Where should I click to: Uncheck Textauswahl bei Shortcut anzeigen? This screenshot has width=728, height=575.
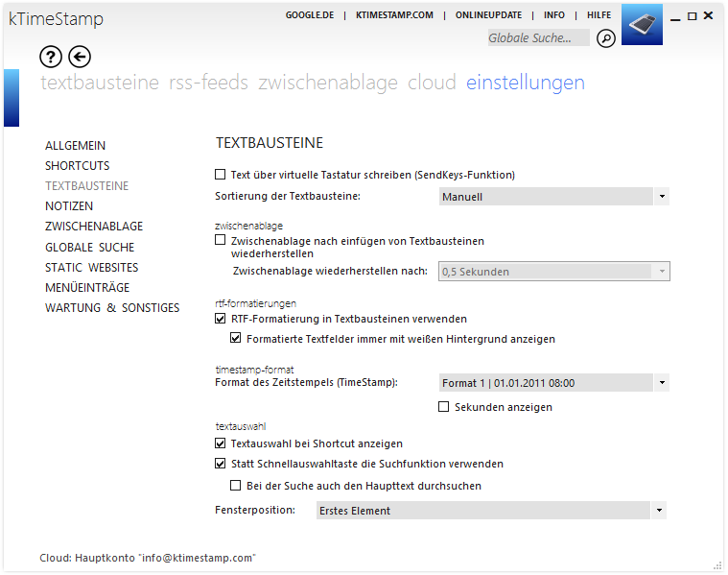(220, 443)
